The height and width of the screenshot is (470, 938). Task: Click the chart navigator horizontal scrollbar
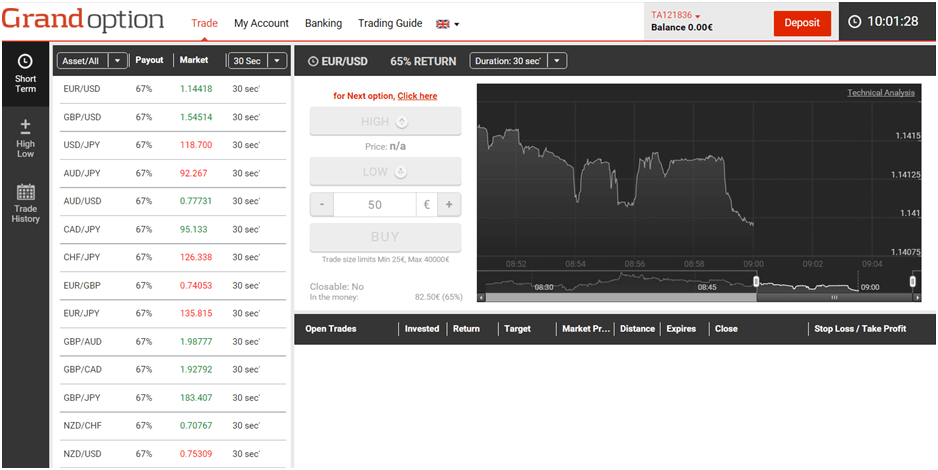[x=835, y=297]
